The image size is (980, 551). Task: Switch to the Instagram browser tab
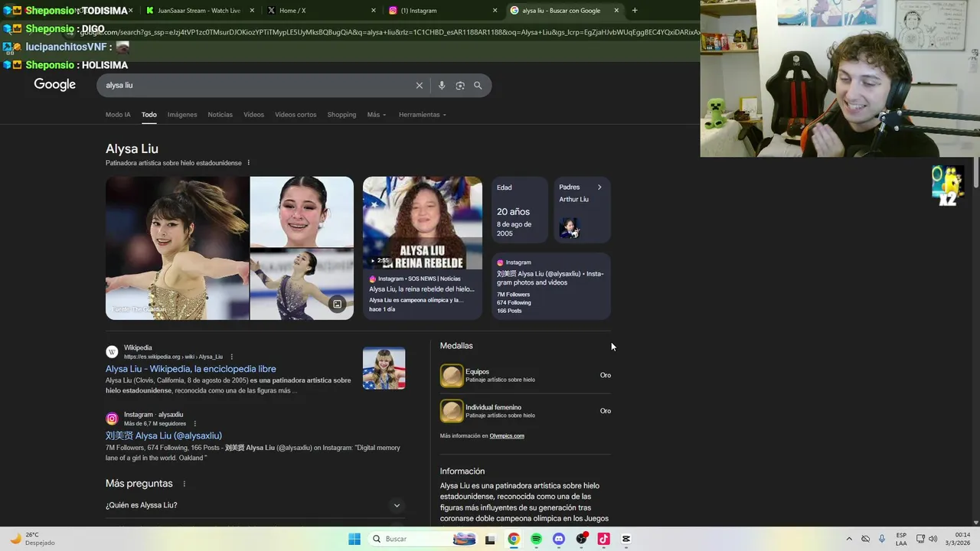pyautogui.click(x=443, y=11)
